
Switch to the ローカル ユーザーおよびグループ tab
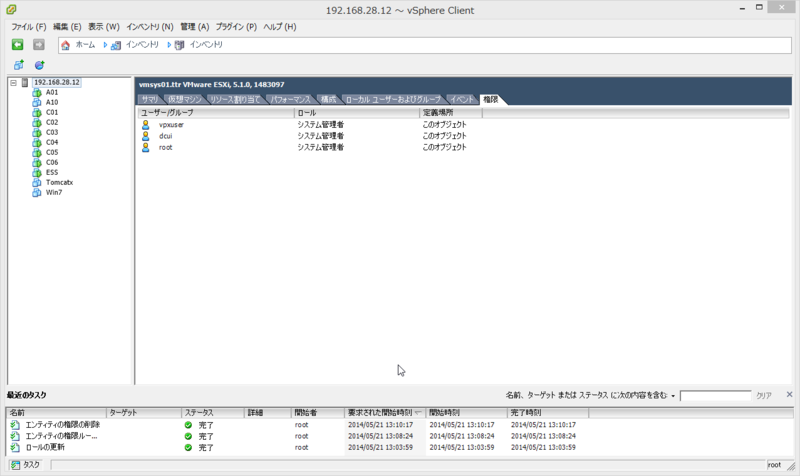point(393,99)
